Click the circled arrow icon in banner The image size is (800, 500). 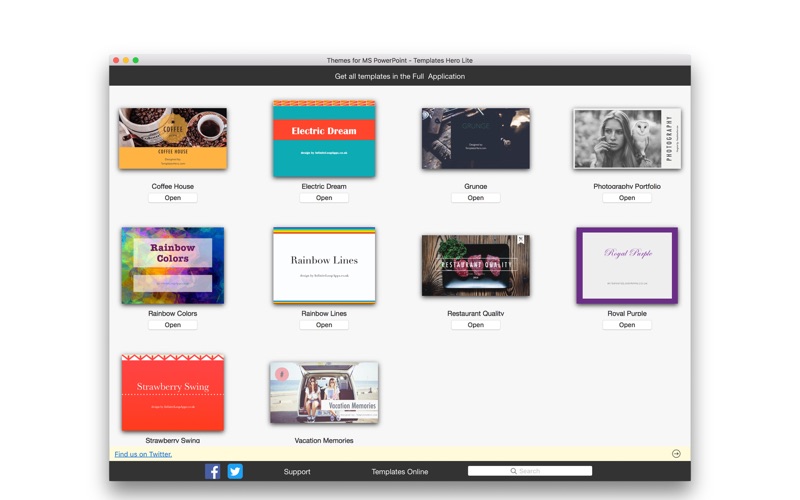point(676,454)
